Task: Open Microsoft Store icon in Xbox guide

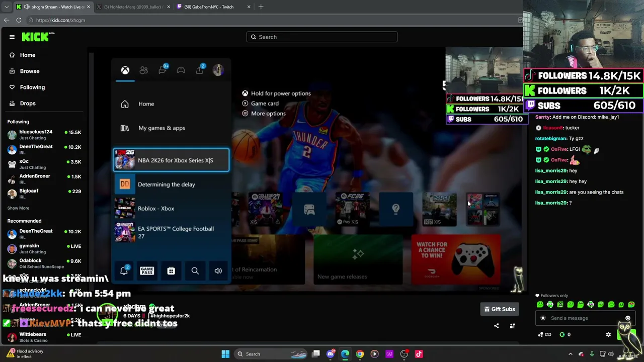Action: click(x=171, y=271)
